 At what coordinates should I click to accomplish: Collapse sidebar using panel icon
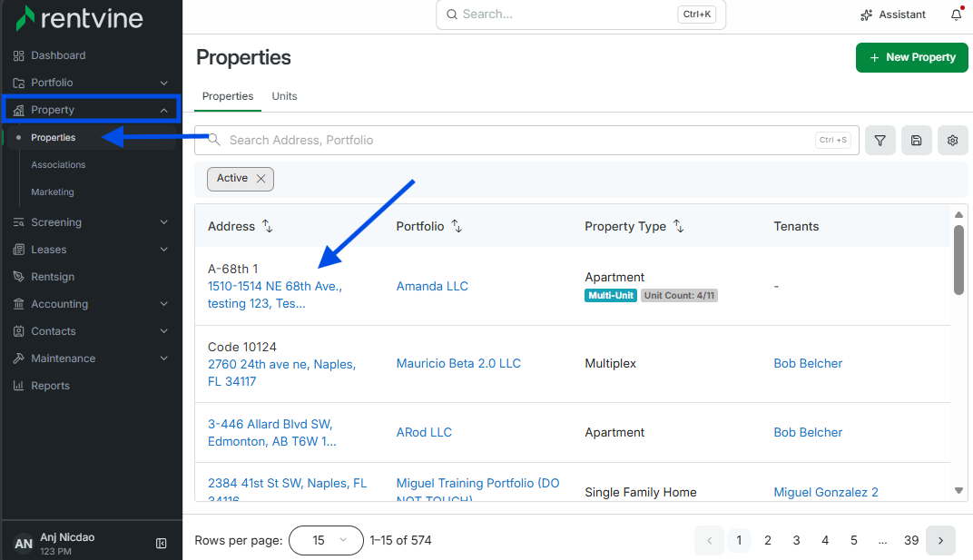pyautogui.click(x=162, y=544)
